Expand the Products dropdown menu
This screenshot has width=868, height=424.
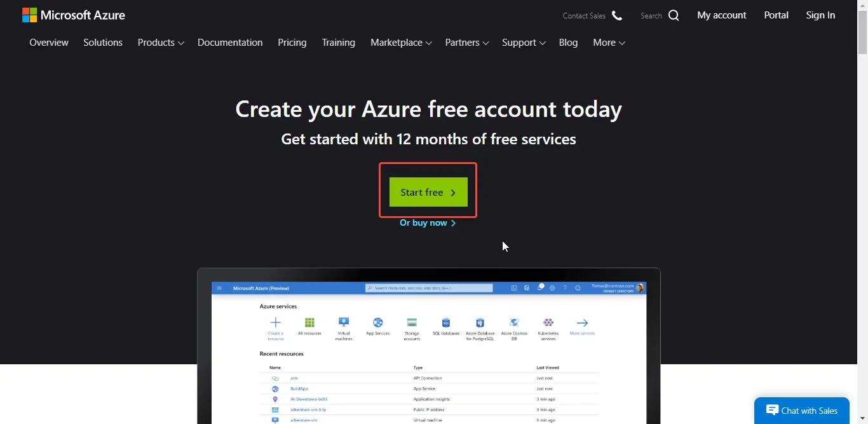pos(161,43)
